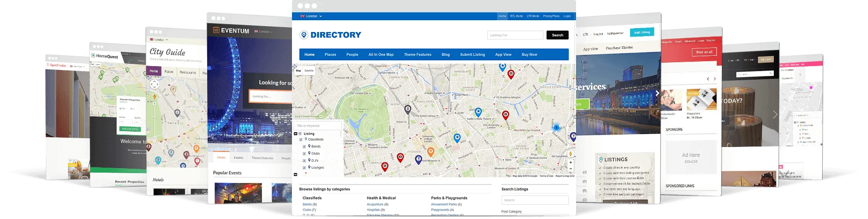Select Home in Directory blue menu
Viewport: 868px width, 219px height.
coord(309,54)
